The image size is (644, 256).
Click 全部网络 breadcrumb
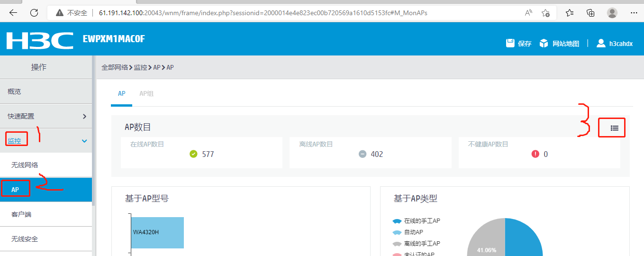tap(115, 67)
